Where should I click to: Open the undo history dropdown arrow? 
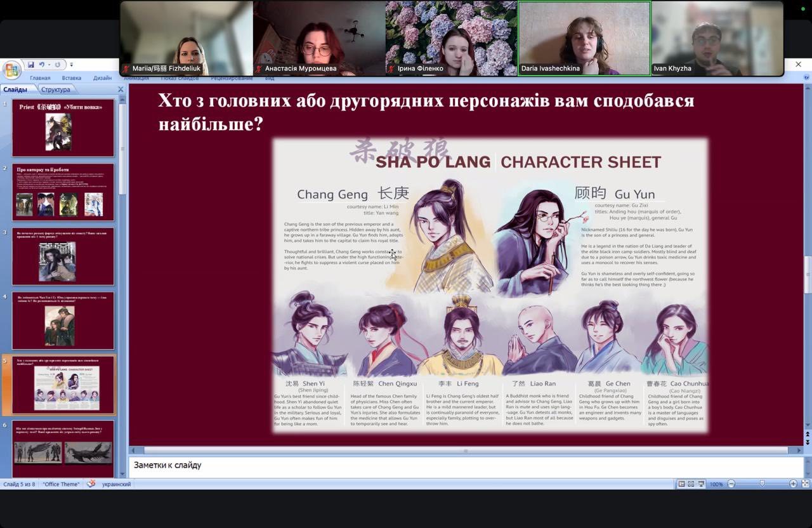(x=48, y=65)
